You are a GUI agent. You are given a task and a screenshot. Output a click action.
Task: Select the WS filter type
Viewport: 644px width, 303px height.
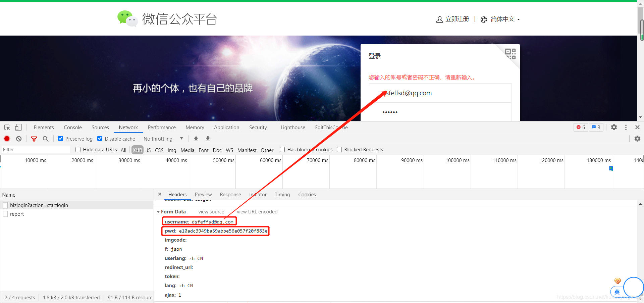point(229,150)
